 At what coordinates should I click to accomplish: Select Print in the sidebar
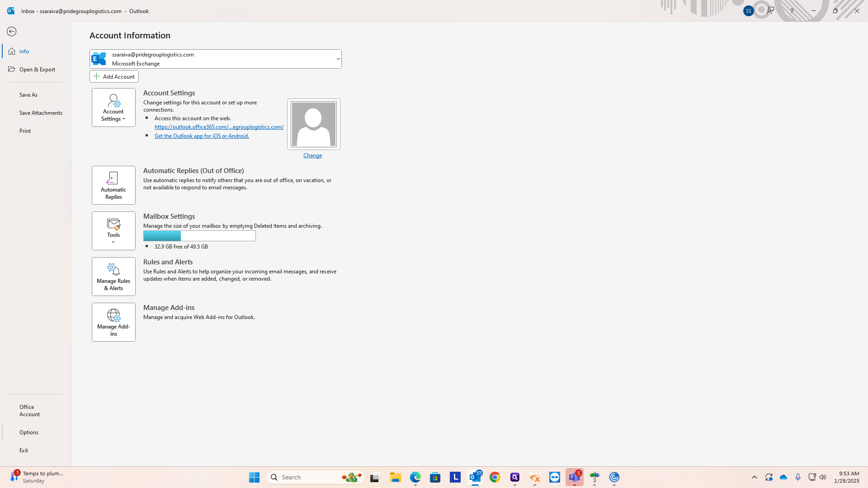point(36,131)
